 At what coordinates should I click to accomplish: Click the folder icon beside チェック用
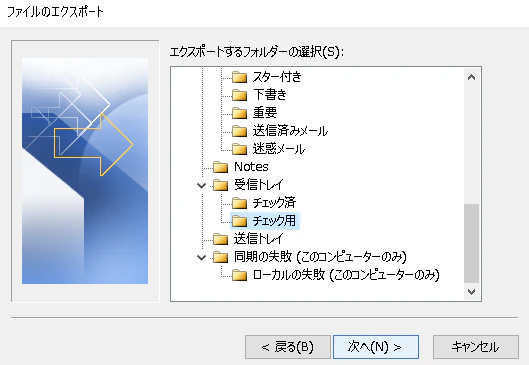point(240,221)
